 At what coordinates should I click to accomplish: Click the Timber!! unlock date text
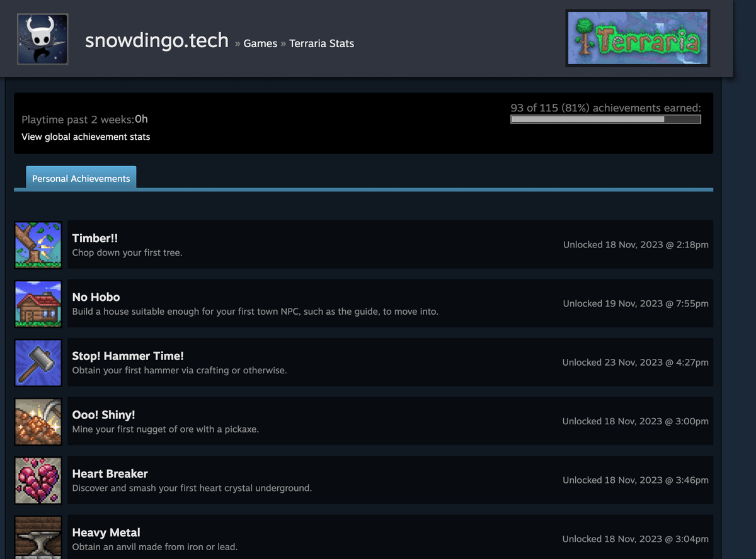click(x=635, y=245)
